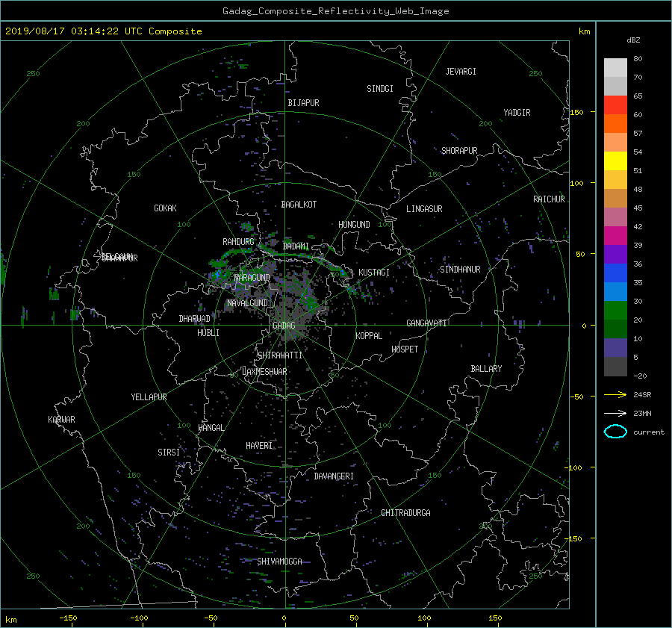Click the NAVALGUND city label
Image resolution: width=672 pixels, height=628 pixels.
(247, 303)
